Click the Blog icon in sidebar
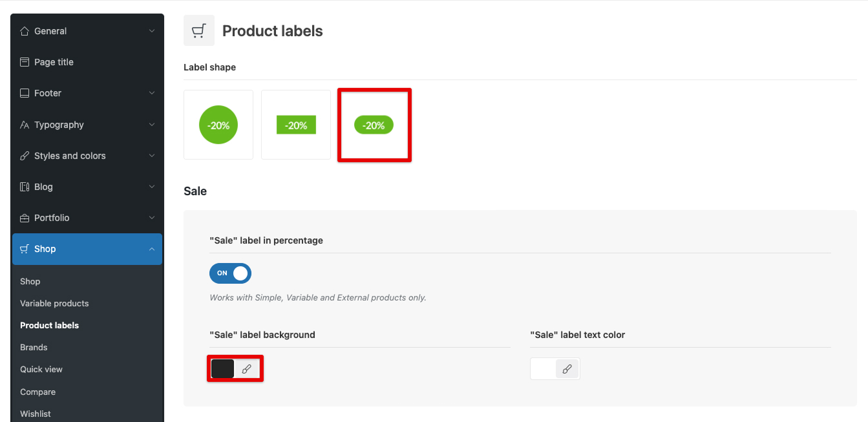 (25, 187)
